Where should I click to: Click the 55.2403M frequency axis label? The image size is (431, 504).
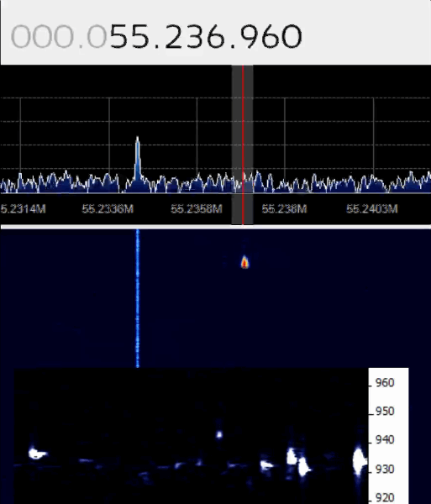click(x=372, y=209)
